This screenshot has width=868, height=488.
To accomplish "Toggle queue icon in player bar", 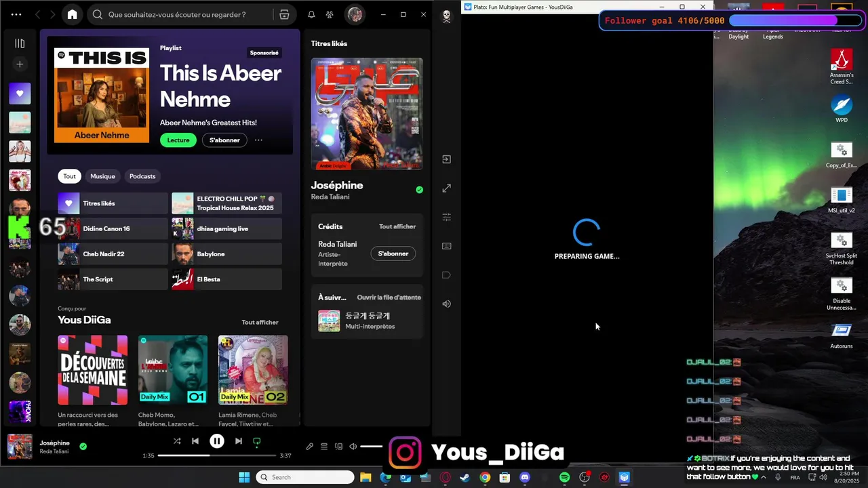I will (x=324, y=447).
